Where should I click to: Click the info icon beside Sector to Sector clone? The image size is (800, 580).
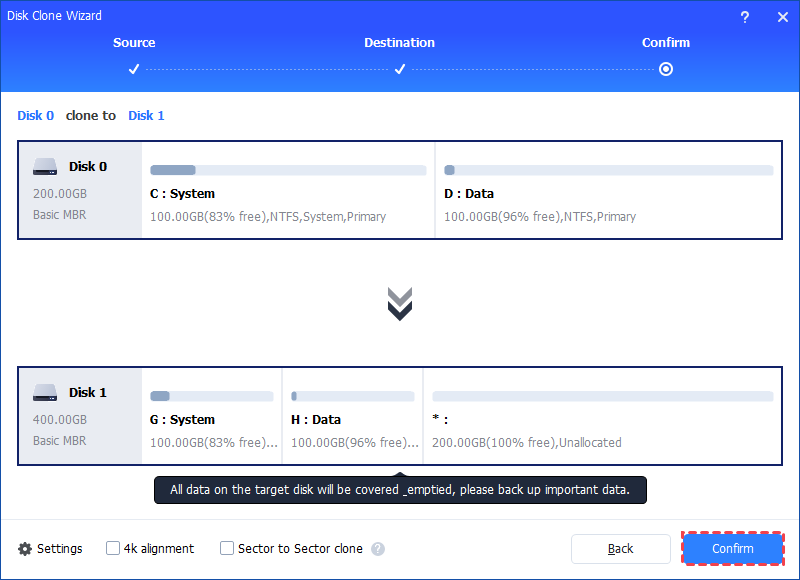click(x=378, y=549)
